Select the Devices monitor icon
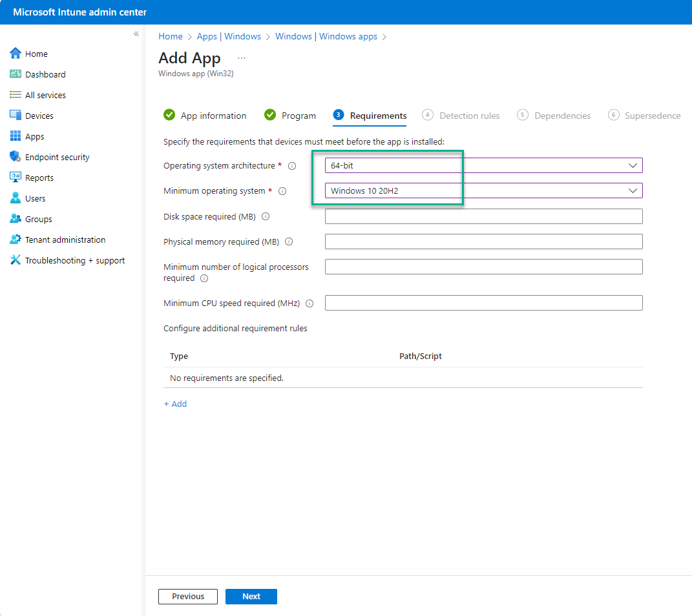The width and height of the screenshot is (692, 616). pos(17,116)
